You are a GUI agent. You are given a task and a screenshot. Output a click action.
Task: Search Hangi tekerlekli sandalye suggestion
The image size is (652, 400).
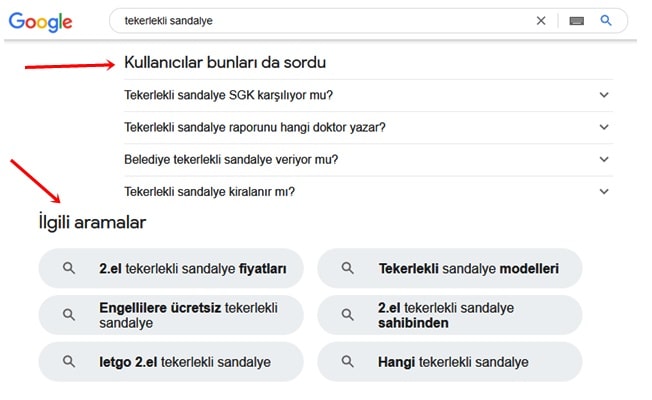tap(449, 362)
